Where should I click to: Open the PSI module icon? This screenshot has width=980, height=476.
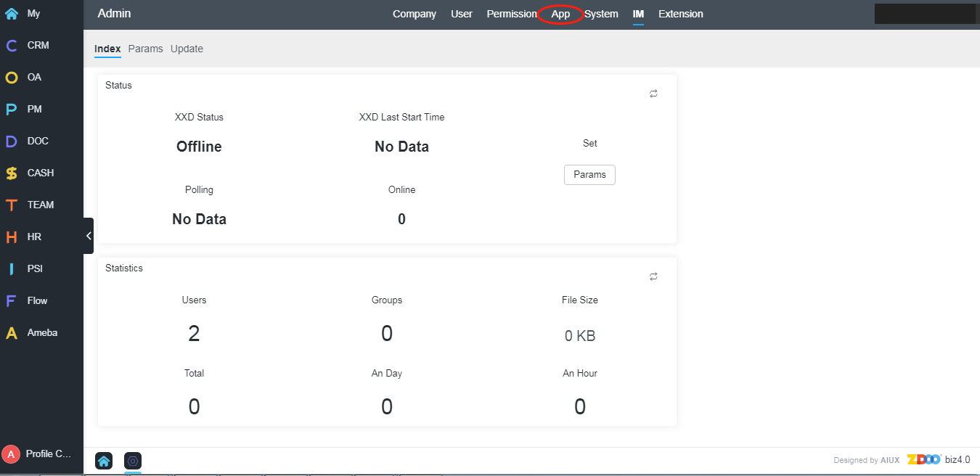click(x=12, y=268)
